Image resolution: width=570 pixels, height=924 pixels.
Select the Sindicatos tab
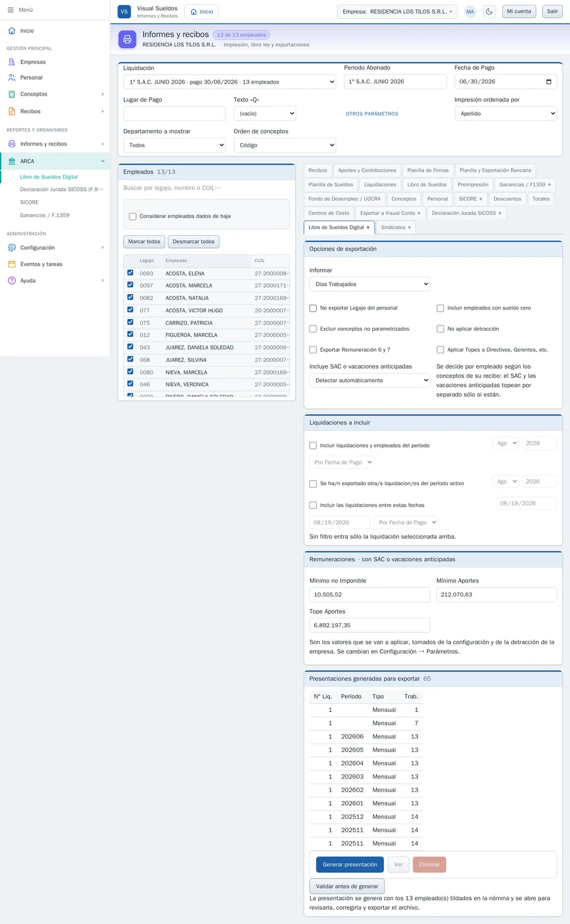tap(395, 227)
